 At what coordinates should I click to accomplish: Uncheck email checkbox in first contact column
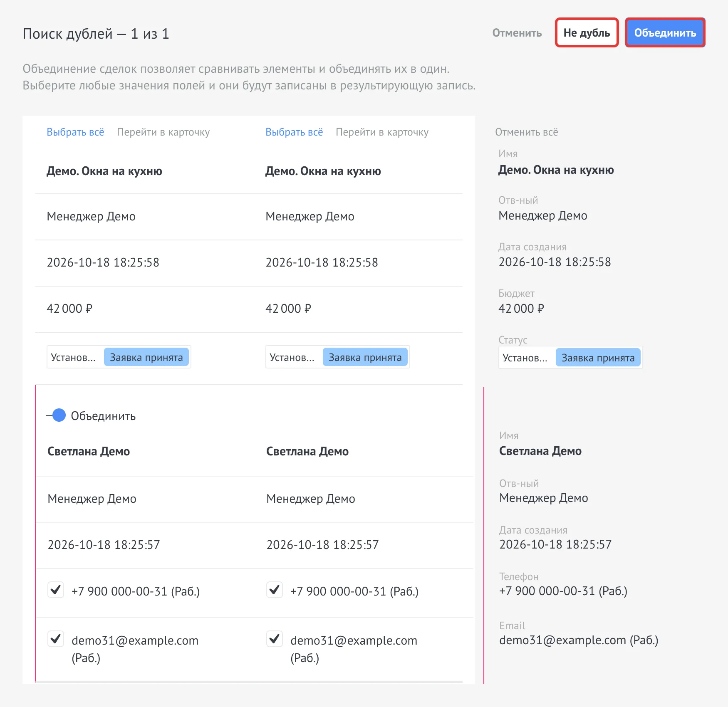56,639
